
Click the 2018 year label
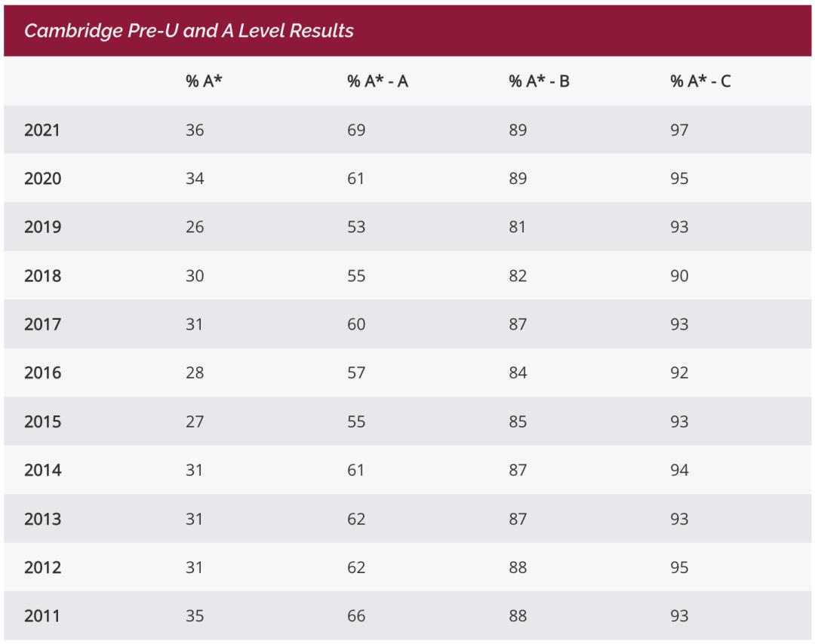(x=42, y=276)
